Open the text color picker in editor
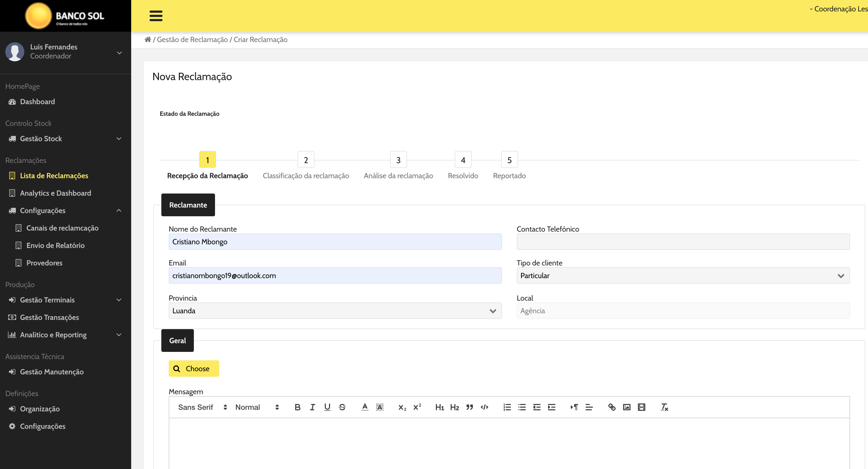This screenshot has height=469, width=868. (365, 407)
